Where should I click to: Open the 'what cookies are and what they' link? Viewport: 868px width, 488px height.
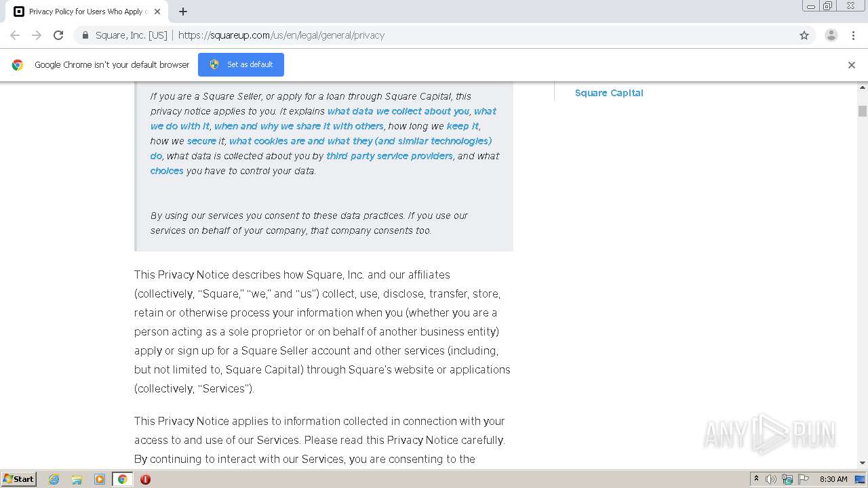pos(360,141)
